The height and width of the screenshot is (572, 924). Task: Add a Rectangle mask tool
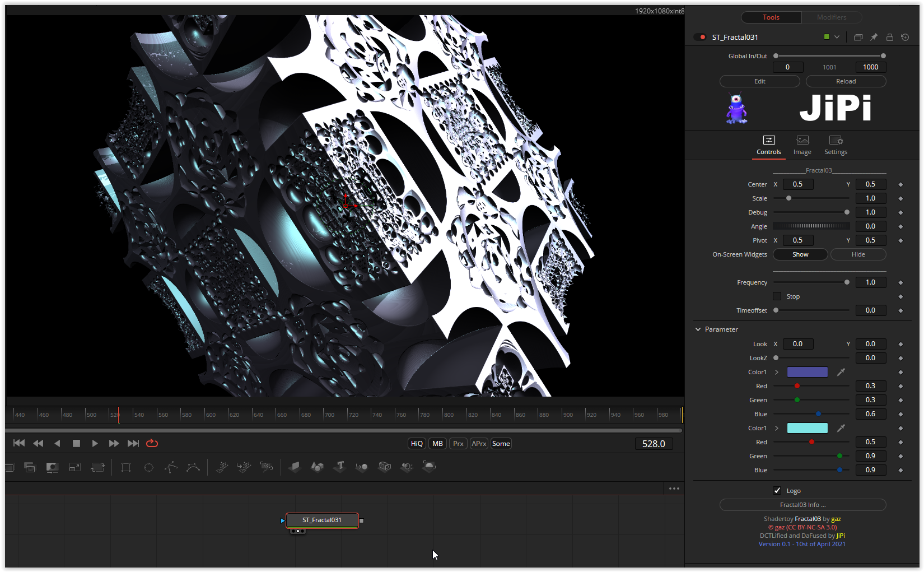pos(126,467)
